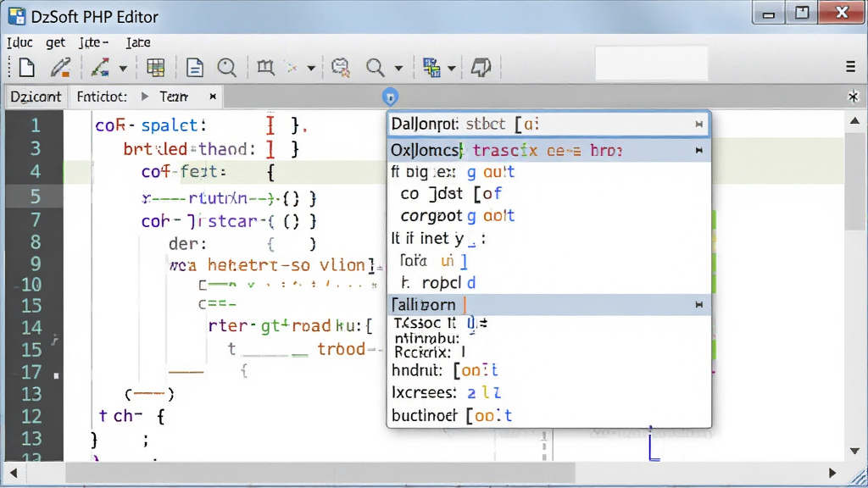This screenshot has height=488, width=868.
Task: Select the highlighter marker tool icon
Action: (x=100, y=68)
